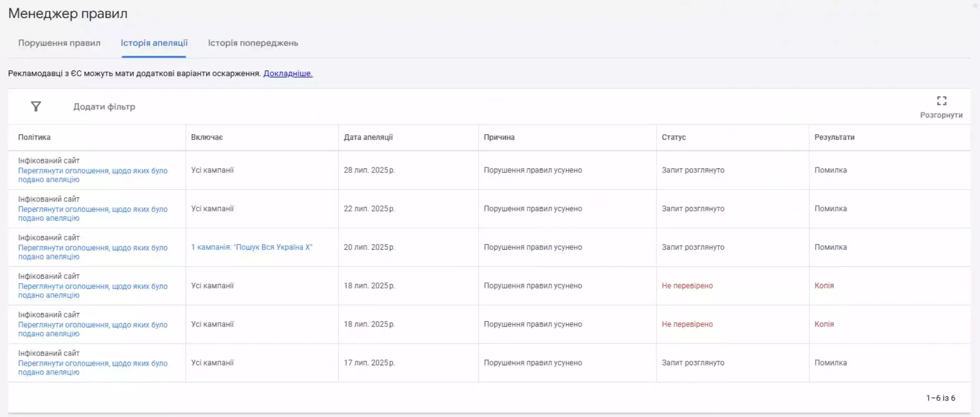
Task: Click the Результати column header
Action: (834, 137)
